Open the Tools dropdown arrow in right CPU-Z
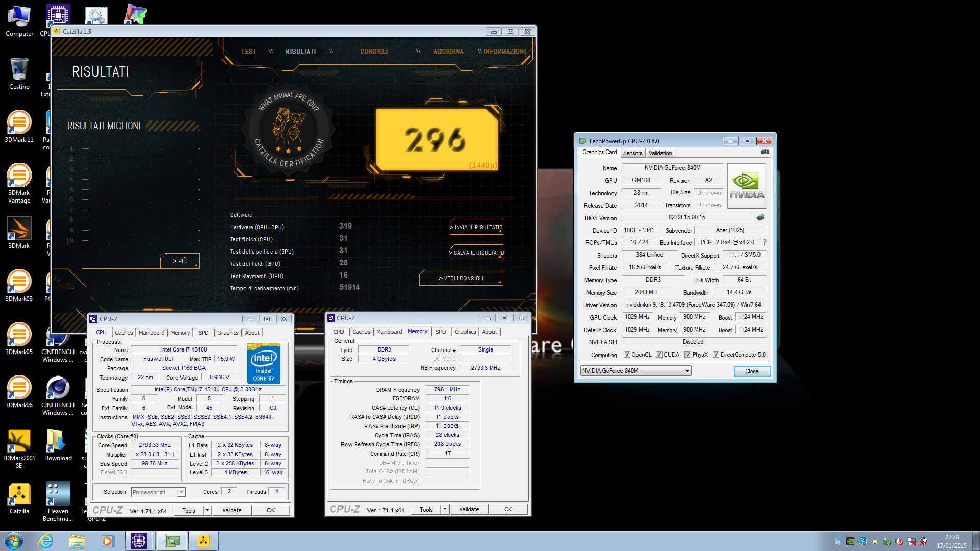The image size is (980, 551). click(x=445, y=509)
